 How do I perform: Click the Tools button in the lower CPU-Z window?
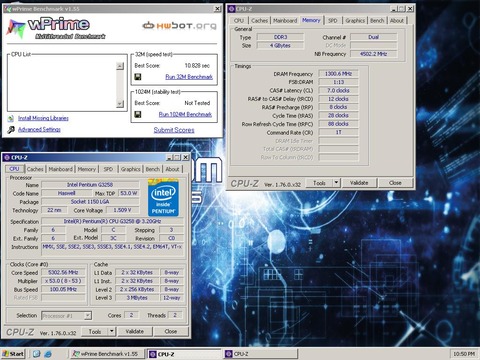(x=95, y=332)
